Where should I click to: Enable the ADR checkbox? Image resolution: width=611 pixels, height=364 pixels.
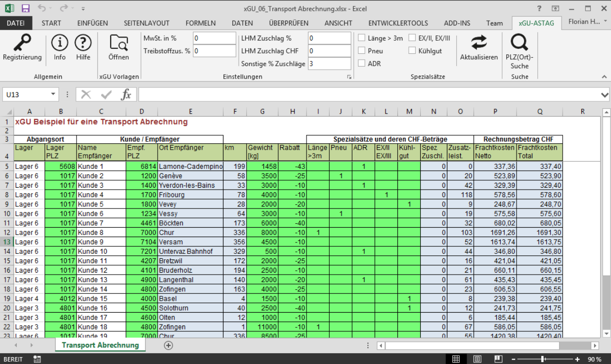point(362,63)
